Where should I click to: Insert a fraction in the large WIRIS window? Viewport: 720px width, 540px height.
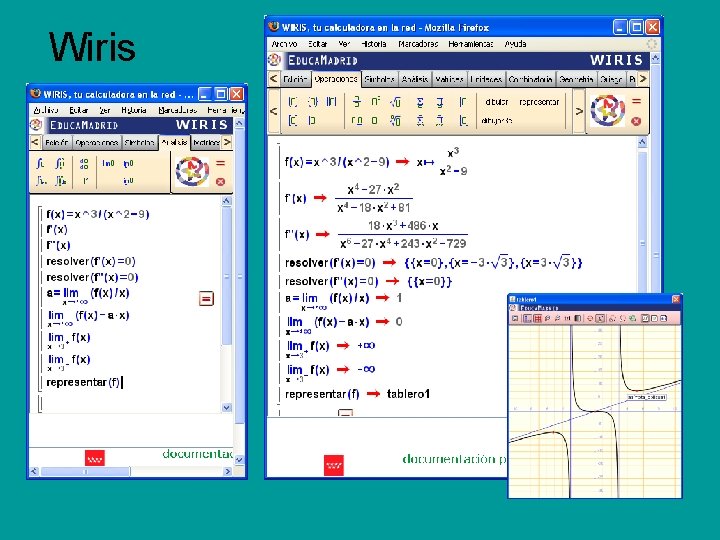(x=357, y=101)
